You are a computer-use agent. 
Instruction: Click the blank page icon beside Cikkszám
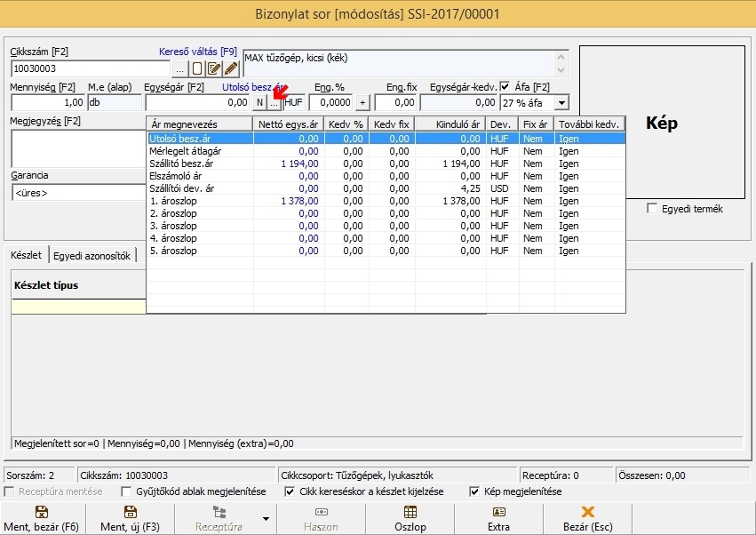pyautogui.click(x=197, y=68)
